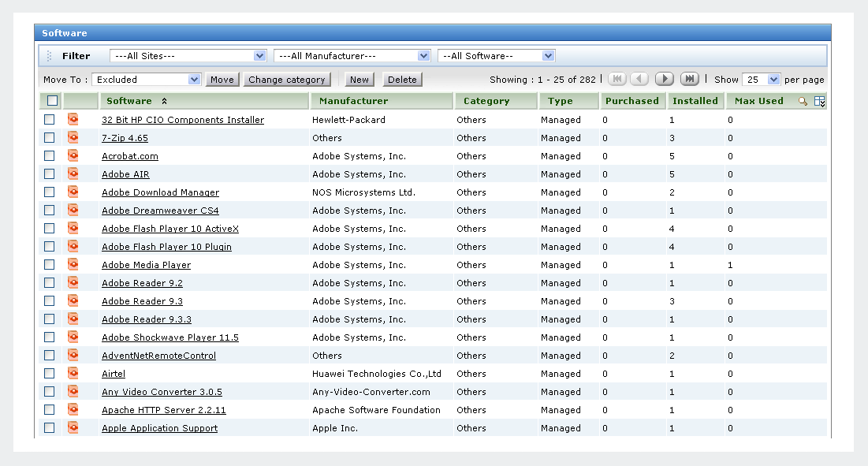Select checkbox for Acrobat.com
This screenshot has height=466, width=868.
(49, 155)
